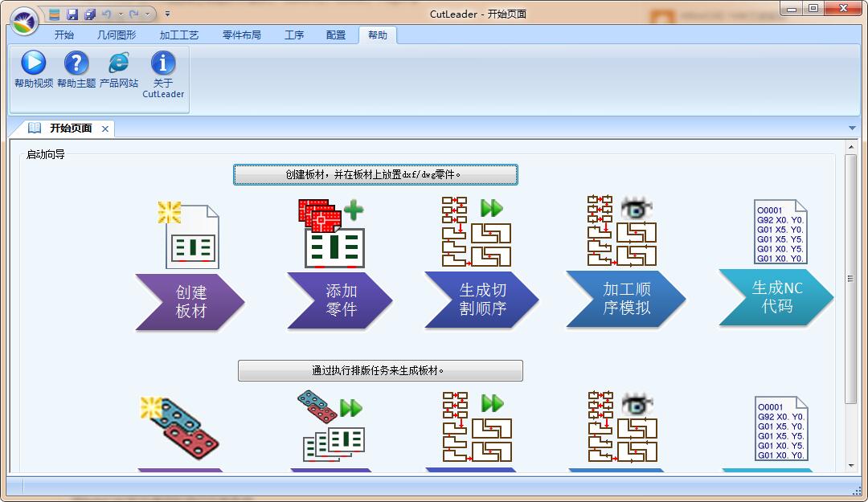Click the 生成切割顺序 arrow button
Screen dimensions: 868x502
tap(481, 299)
